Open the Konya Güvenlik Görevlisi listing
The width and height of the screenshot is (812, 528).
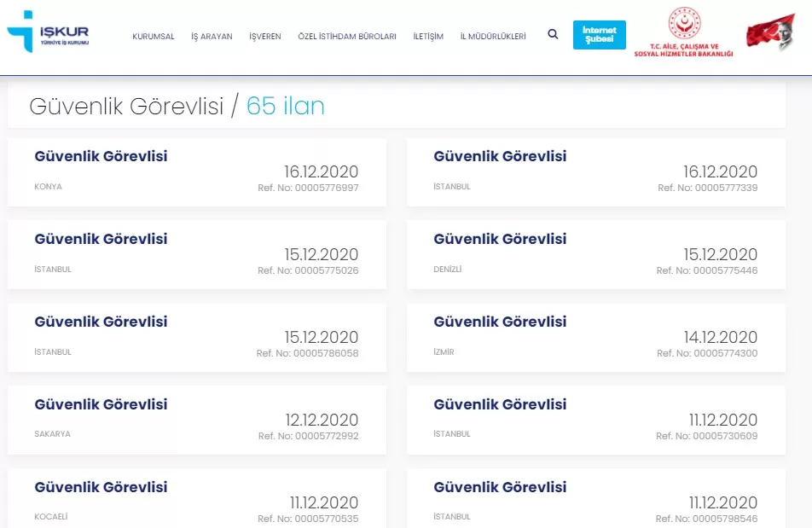(101, 157)
